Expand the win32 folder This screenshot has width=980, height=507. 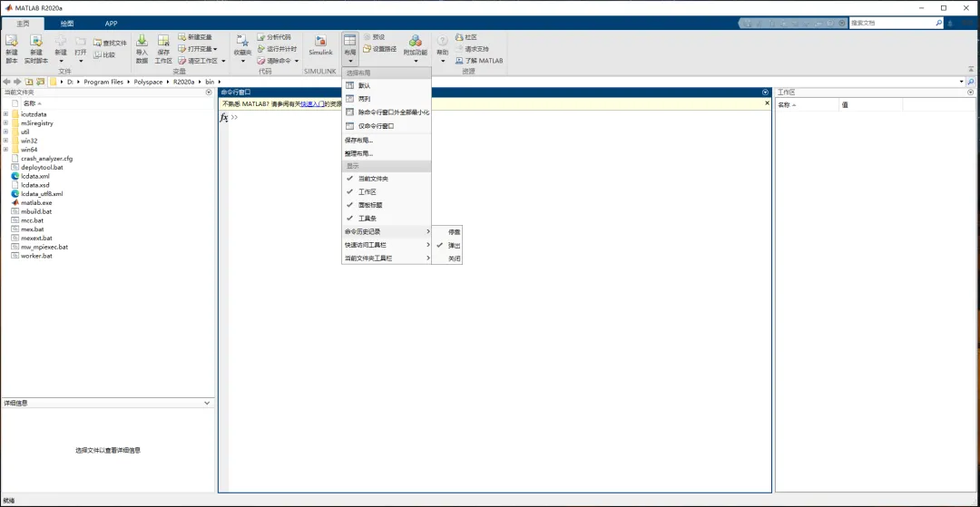[x=5, y=141]
